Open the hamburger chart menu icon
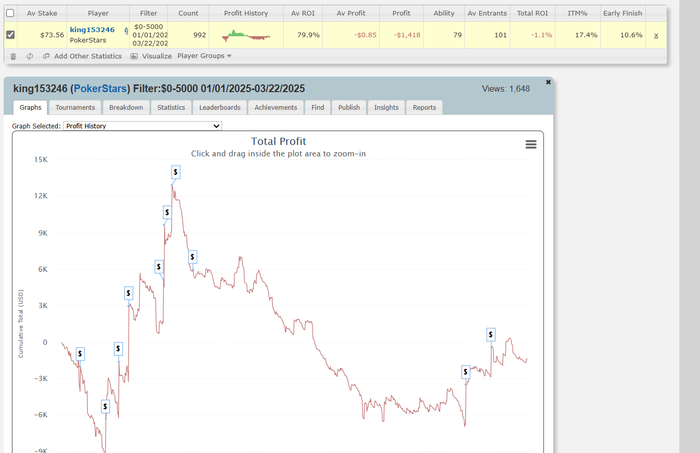This screenshot has width=700, height=453. click(531, 144)
